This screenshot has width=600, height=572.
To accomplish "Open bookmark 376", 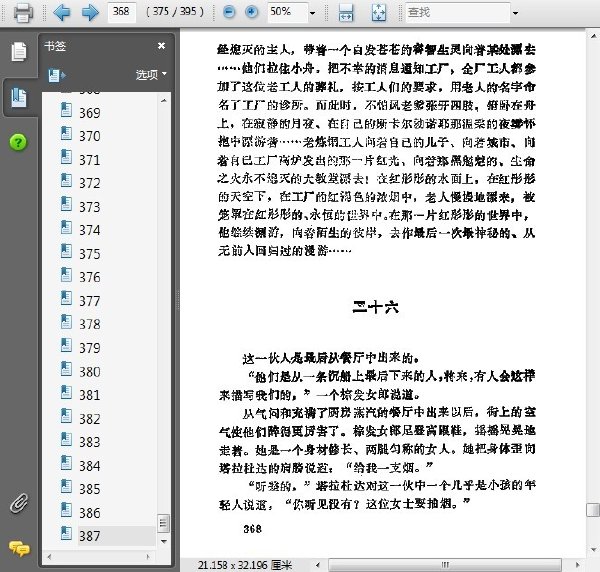I will (x=90, y=277).
